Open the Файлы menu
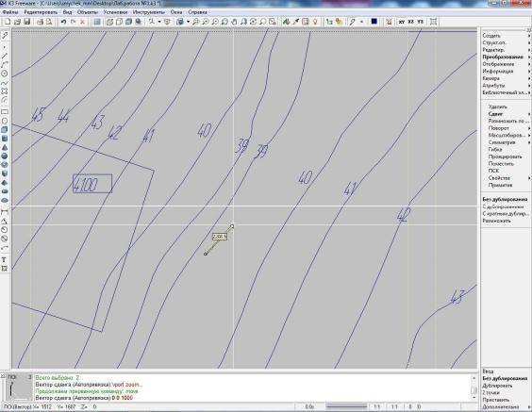This screenshot has height=412, width=532. click(x=10, y=12)
